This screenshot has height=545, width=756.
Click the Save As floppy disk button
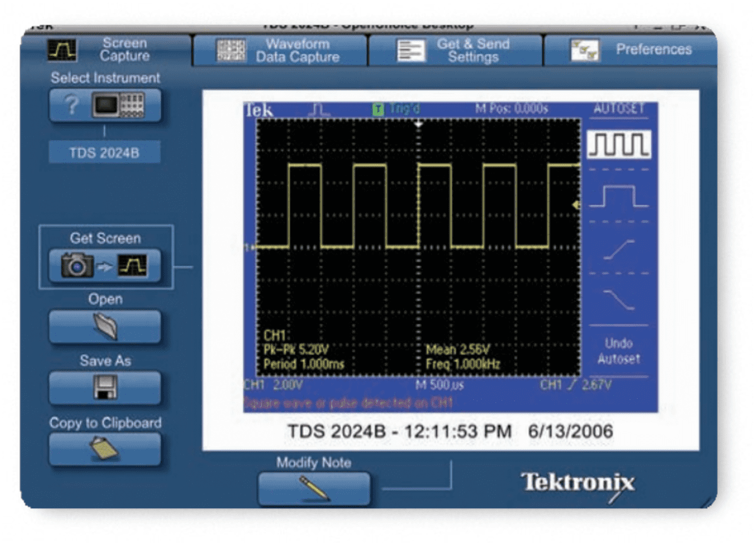[105, 387]
